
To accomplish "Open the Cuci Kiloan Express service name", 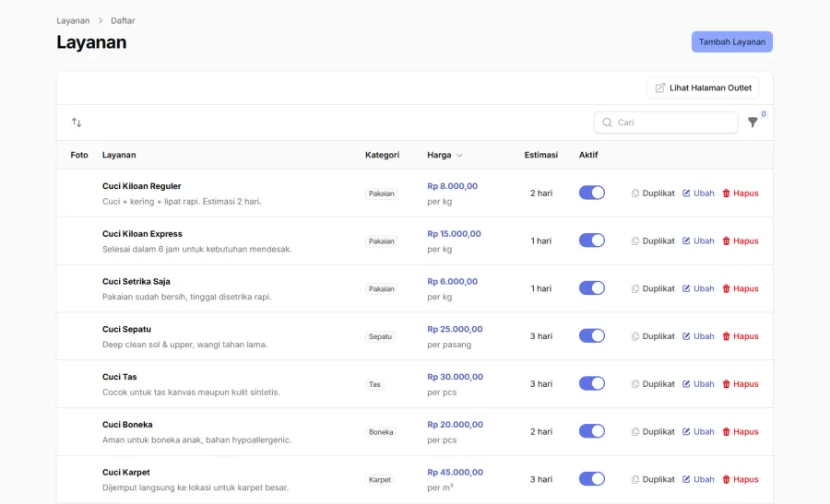I will click(142, 234).
